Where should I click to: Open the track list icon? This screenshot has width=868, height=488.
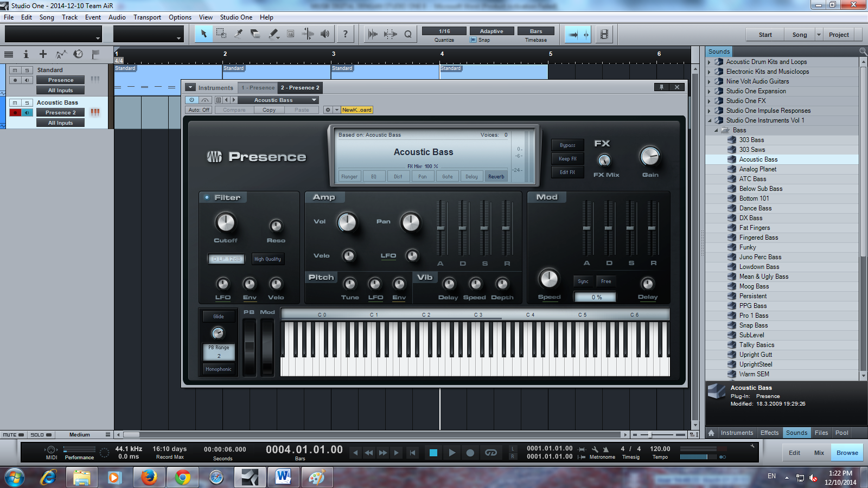tap(8, 54)
